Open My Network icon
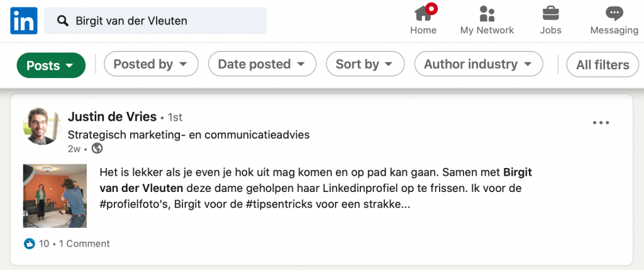The image size is (644, 270). (487, 14)
